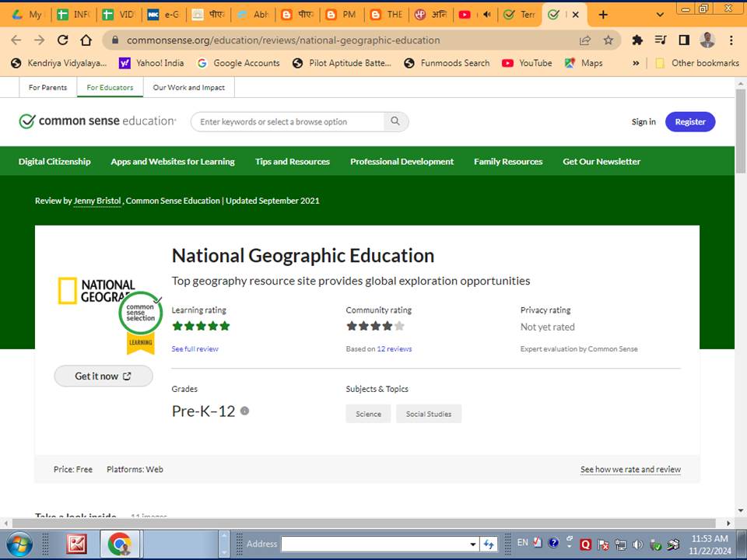Go to browser home page icon

click(86, 40)
